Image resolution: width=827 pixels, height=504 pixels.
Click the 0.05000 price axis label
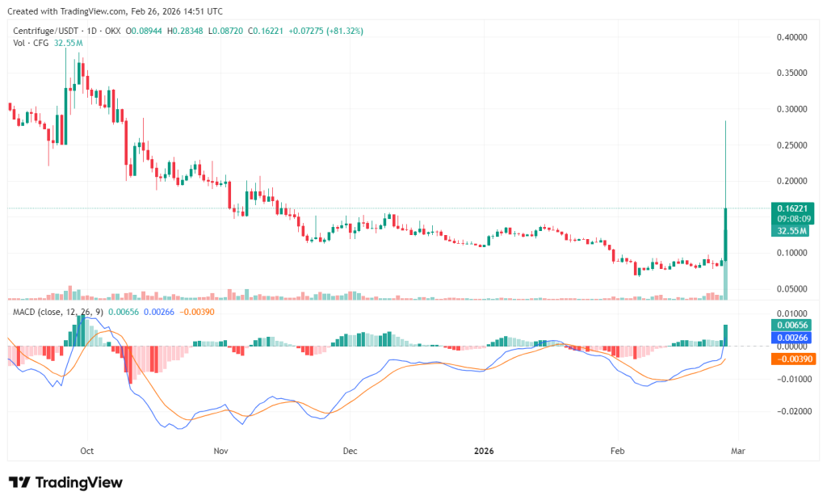[791, 289]
